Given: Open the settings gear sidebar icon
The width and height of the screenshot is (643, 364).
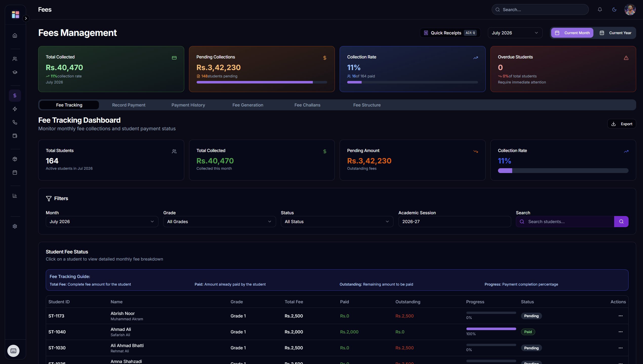Looking at the screenshot, I should click(x=15, y=226).
